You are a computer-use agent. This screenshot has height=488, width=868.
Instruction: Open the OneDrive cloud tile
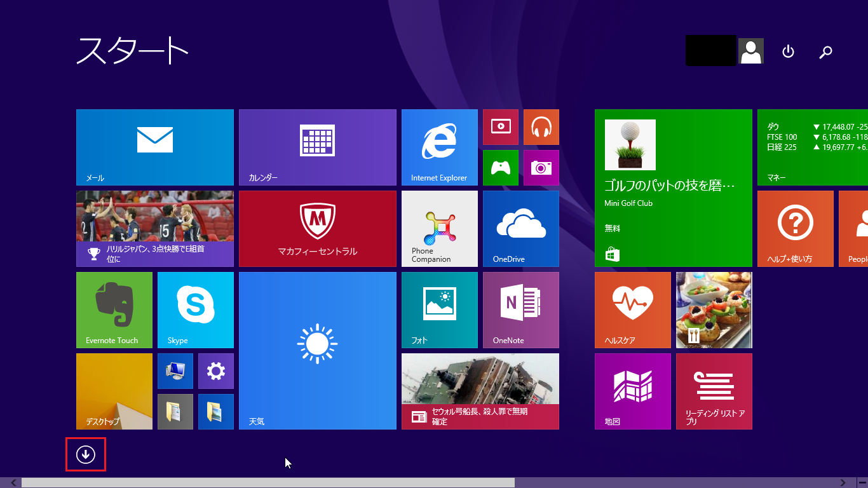click(521, 229)
